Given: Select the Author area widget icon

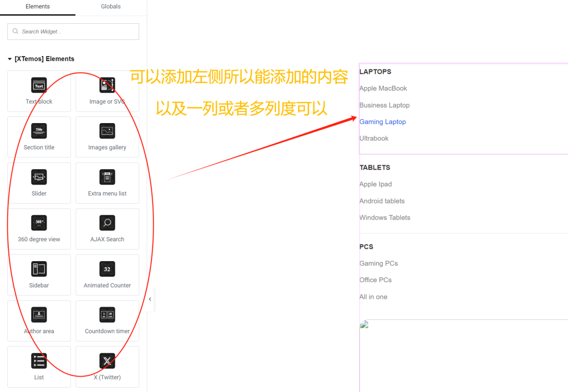Looking at the screenshot, I should [x=39, y=314].
